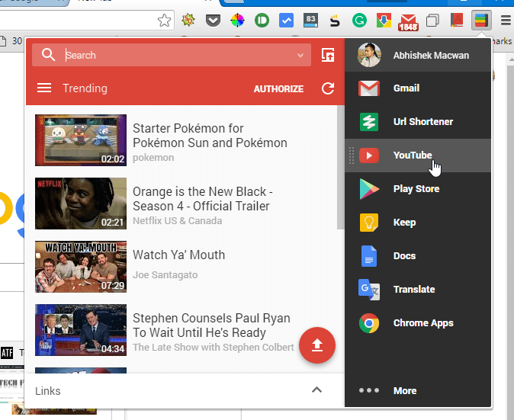This screenshot has height=420, width=514.
Task: Click the magnifier search icon
Action: (x=48, y=55)
